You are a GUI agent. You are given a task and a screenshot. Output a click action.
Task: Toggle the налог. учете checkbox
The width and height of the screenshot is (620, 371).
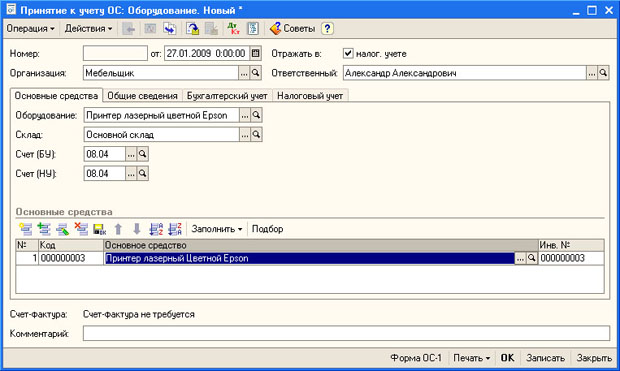[x=348, y=53]
